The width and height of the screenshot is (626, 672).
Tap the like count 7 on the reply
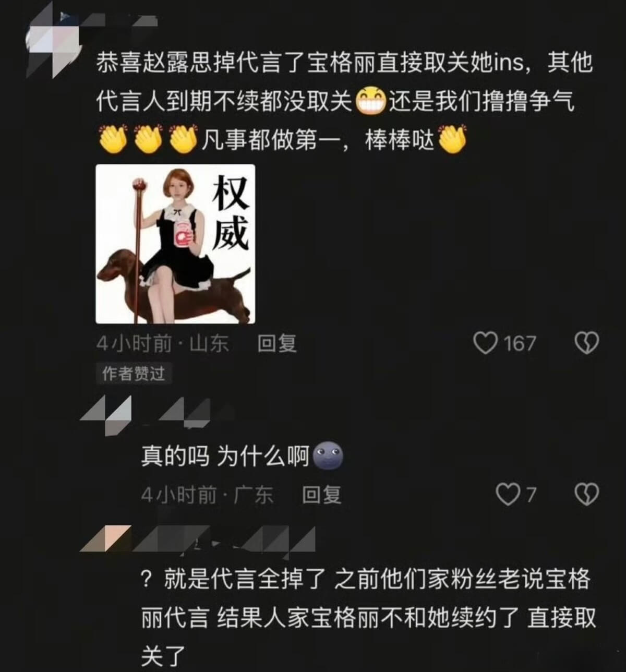531,494
